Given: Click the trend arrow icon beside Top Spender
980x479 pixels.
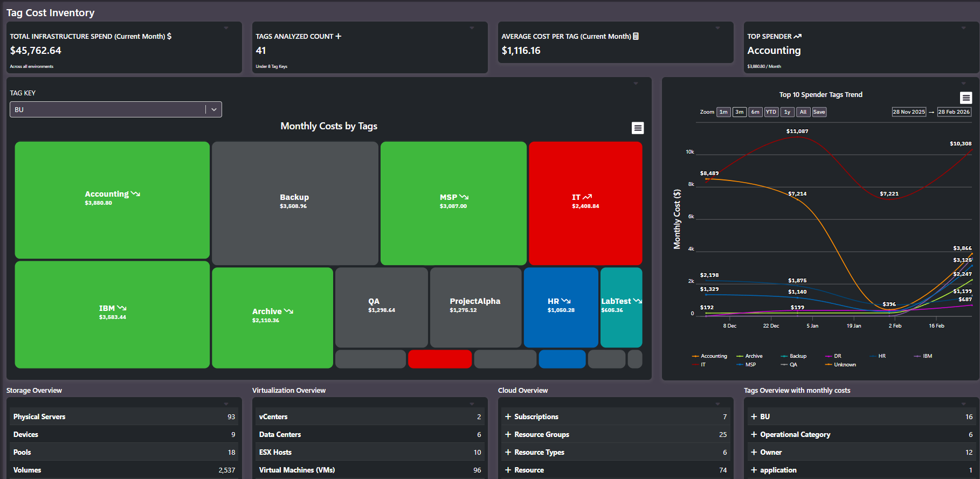Looking at the screenshot, I should [798, 36].
